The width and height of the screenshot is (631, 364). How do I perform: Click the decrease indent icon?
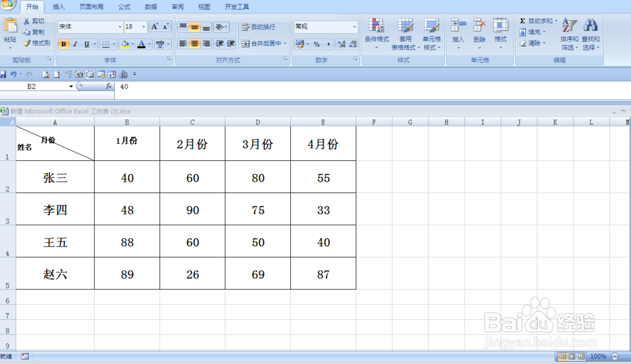(220, 44)
